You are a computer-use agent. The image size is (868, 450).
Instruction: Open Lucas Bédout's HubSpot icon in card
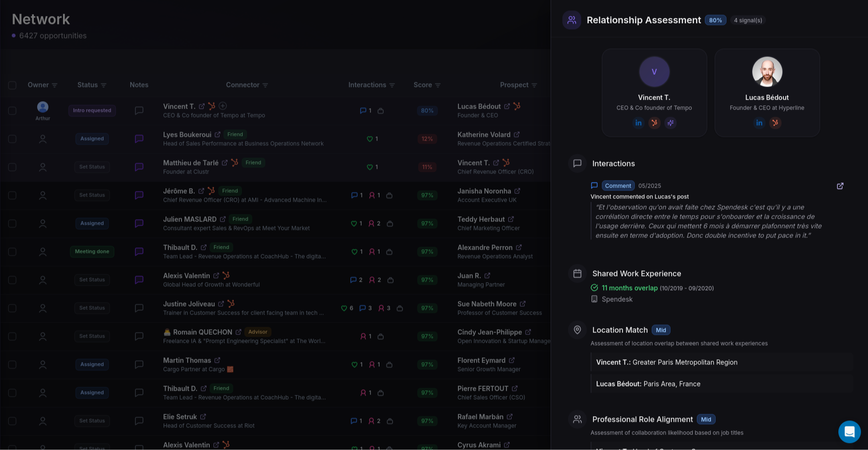(x=775, y=123)
